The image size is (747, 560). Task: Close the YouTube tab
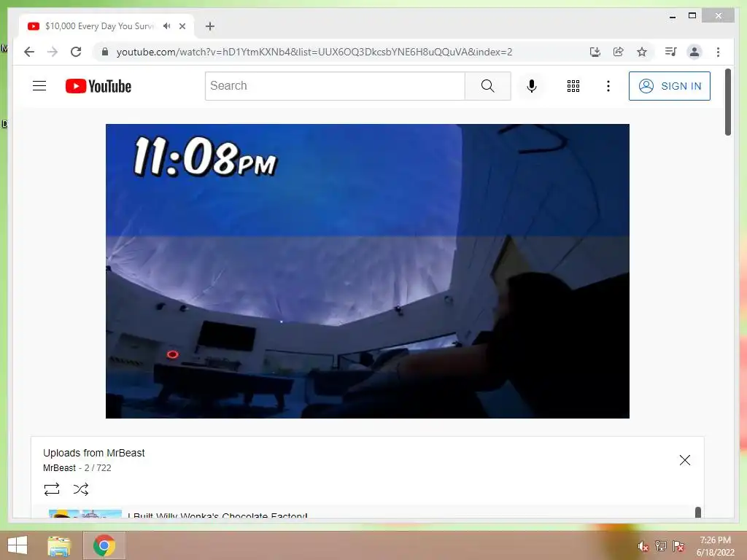pos(182,26)
